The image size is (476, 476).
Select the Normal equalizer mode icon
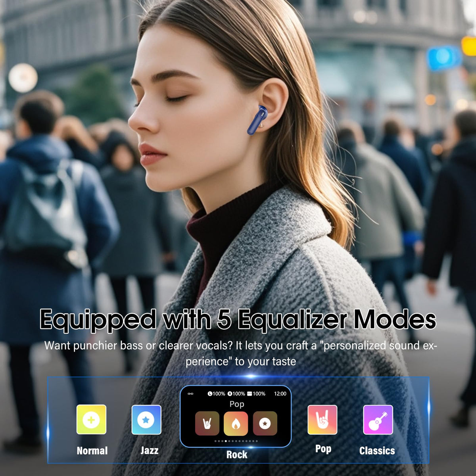coord(91,419)
